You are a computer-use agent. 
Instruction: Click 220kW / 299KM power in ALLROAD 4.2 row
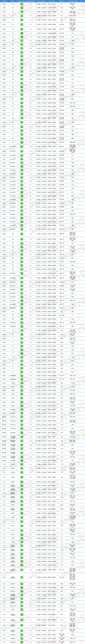(x=52, y=326)
